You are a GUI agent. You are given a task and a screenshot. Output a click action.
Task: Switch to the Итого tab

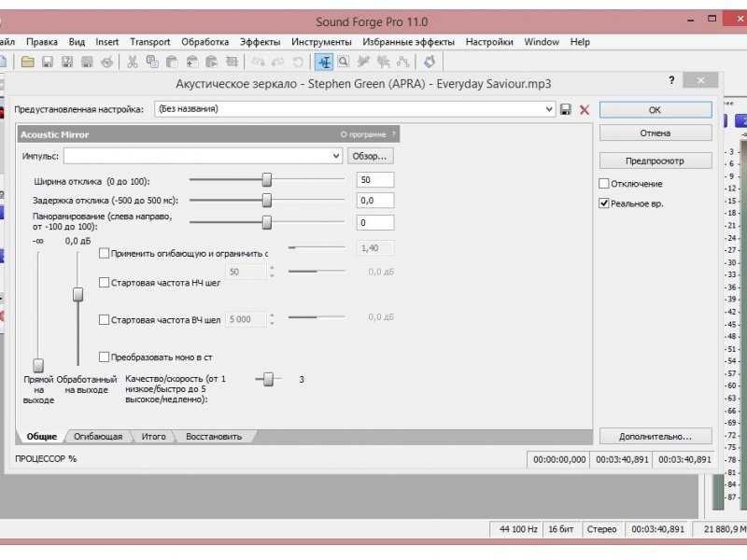pyautogui.click(x=153, y=436)
